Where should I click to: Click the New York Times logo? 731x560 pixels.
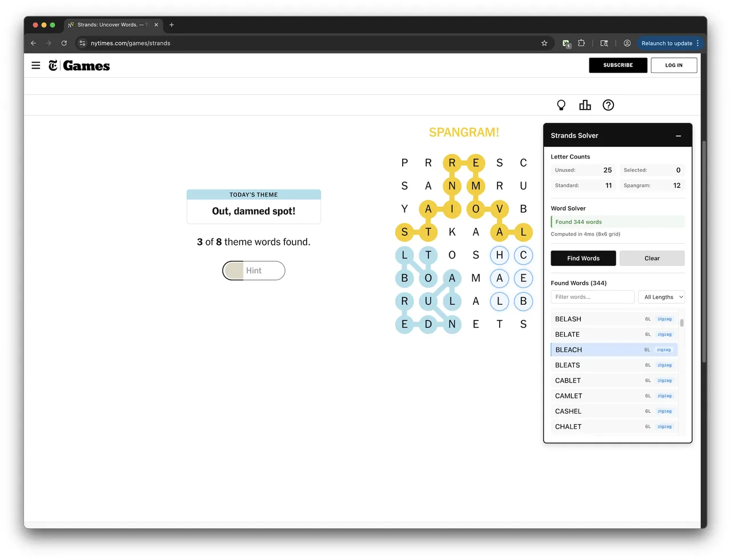pos(53,66)
